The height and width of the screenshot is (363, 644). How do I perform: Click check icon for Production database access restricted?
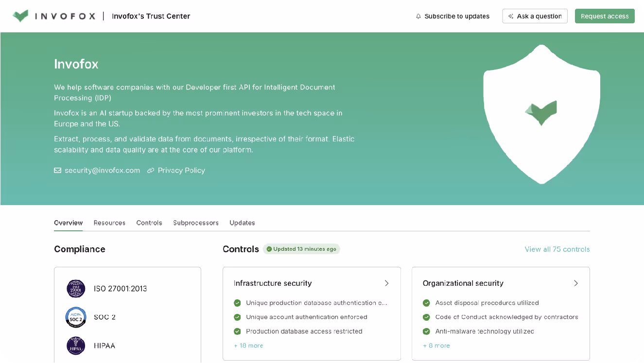237,331
